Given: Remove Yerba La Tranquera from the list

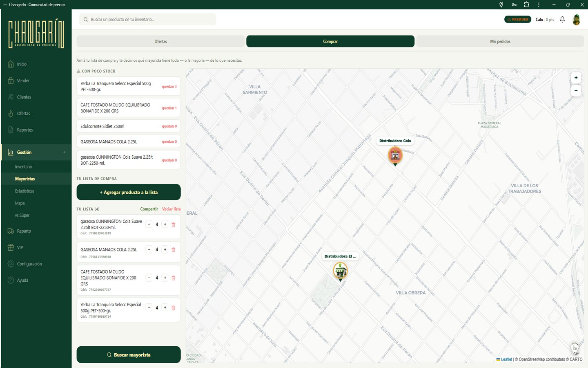Looking at the screenshot, I should pyautogui.click(x=174, y=308).
